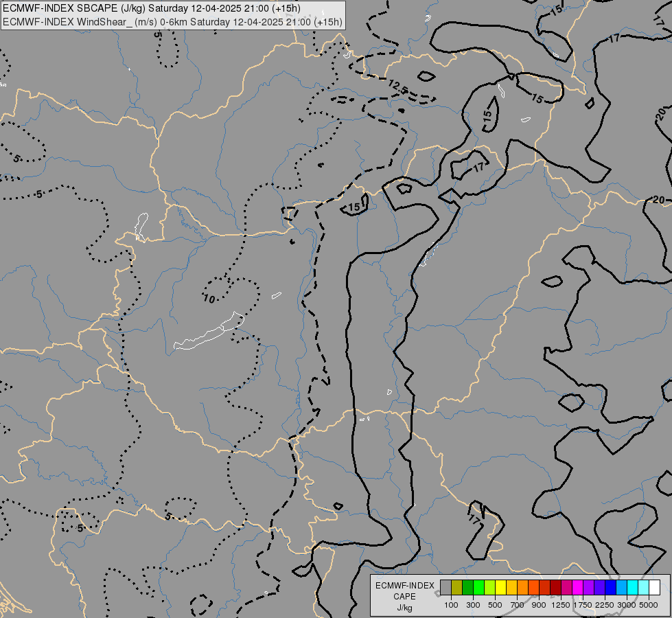Click the legend label 3000
Viewport: 672px width, 618px height.
(627, 605)
